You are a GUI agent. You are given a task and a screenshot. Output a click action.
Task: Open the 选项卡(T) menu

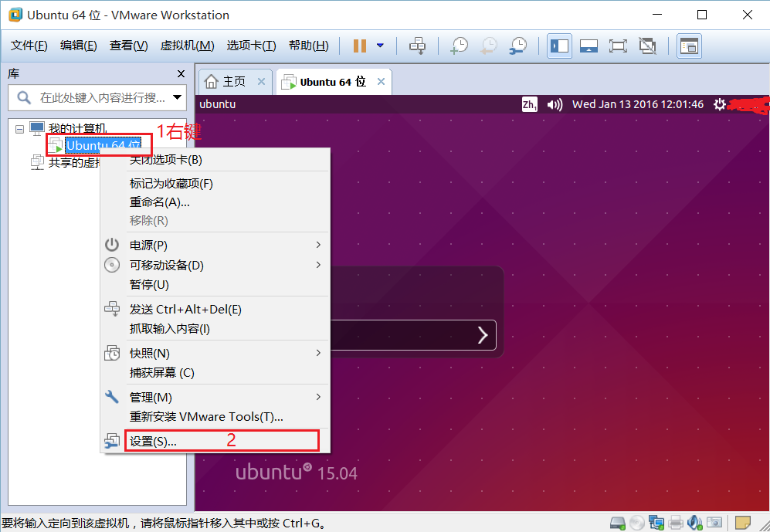click(x=251, y=46)
